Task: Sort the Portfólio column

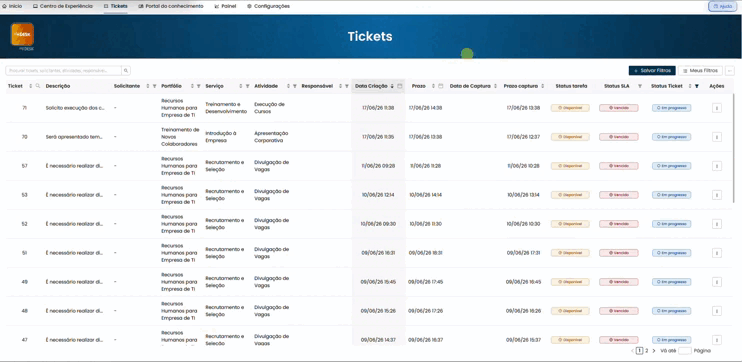Action: [x=192, y=86]
